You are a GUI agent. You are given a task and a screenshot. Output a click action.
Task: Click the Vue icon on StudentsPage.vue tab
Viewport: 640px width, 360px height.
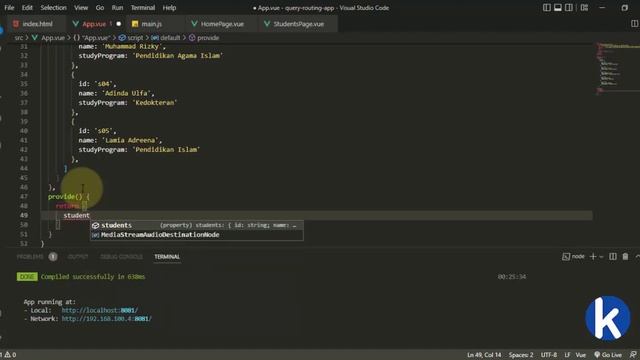267,24
